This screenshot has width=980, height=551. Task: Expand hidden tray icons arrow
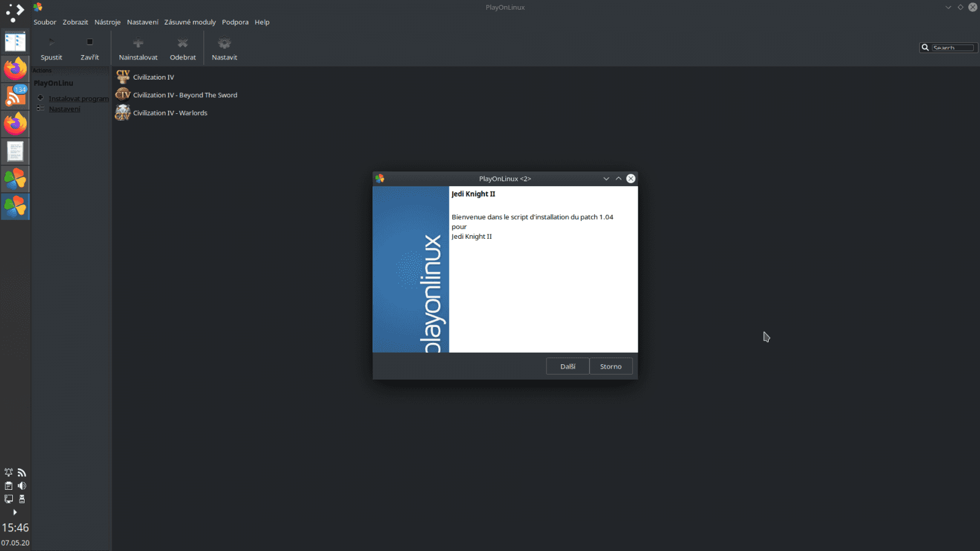[x=15, y=512]
